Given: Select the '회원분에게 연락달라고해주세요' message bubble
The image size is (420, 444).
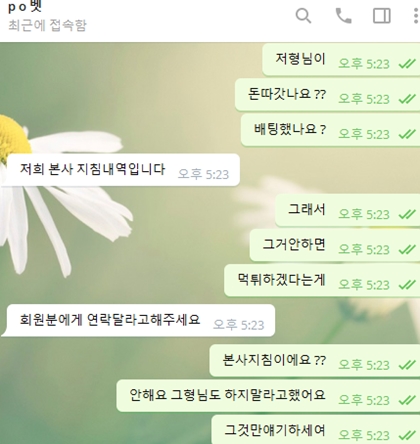Looking at the screenshot, I should point(138,320).
